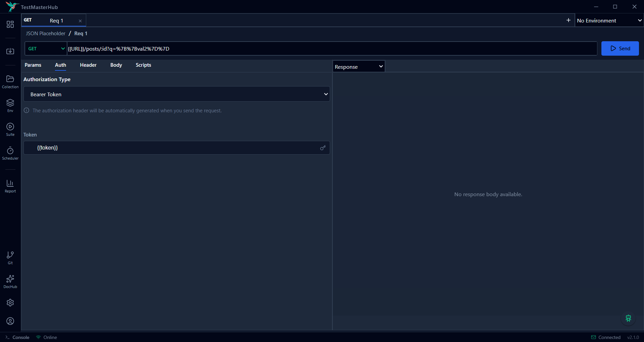Change the Bearer Token authorization type
This screenshot has width=644, height=342.
[x=177, y=94]
